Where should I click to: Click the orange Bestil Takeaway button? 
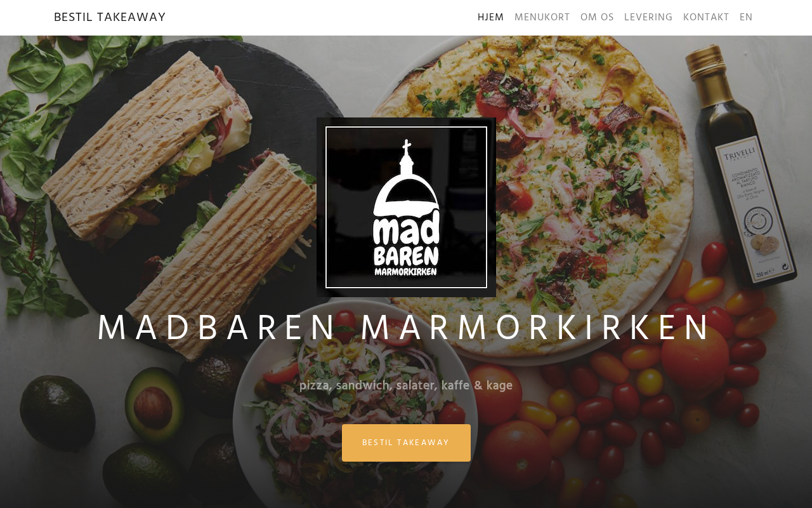[406, 443]
